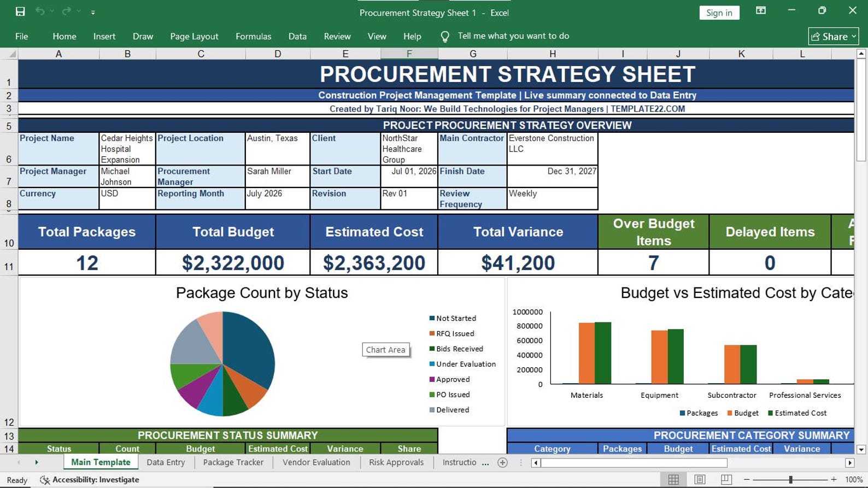
Task: Select the Rev 01 cell
Action: [409, 198]
